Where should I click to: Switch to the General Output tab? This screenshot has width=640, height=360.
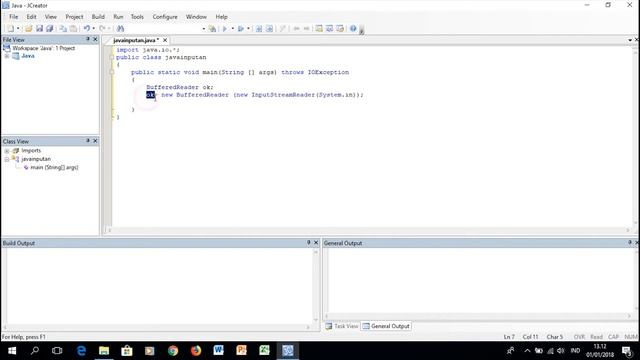tap(386, 326)
